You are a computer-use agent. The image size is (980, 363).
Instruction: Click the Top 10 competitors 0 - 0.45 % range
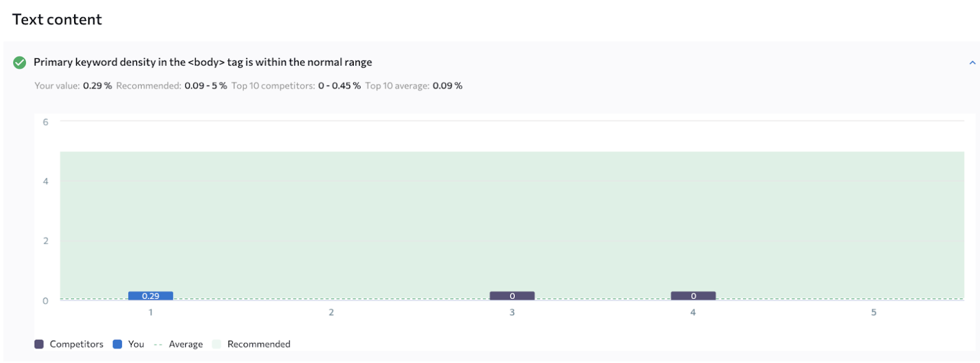click(x=339, y=86)
